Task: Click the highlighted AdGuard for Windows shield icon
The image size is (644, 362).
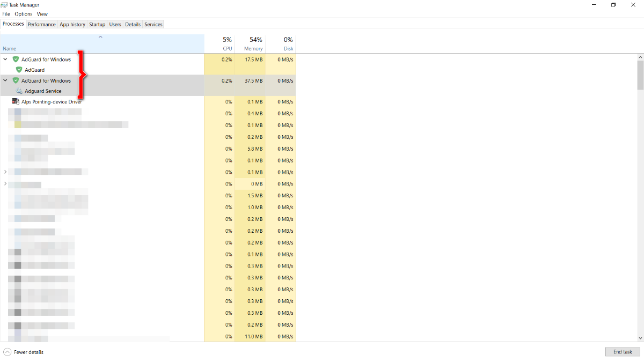Action: pyautogui.click(x=16, y=80)
